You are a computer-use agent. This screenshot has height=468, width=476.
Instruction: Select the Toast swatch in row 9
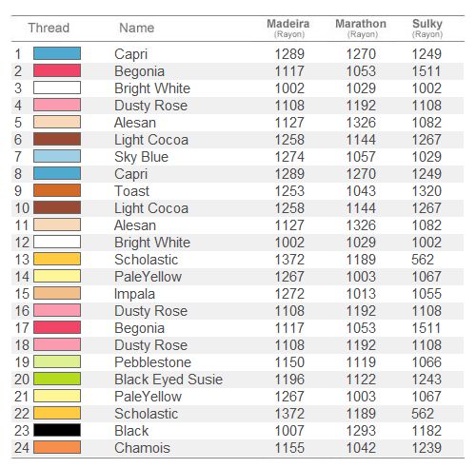point(57,190)
